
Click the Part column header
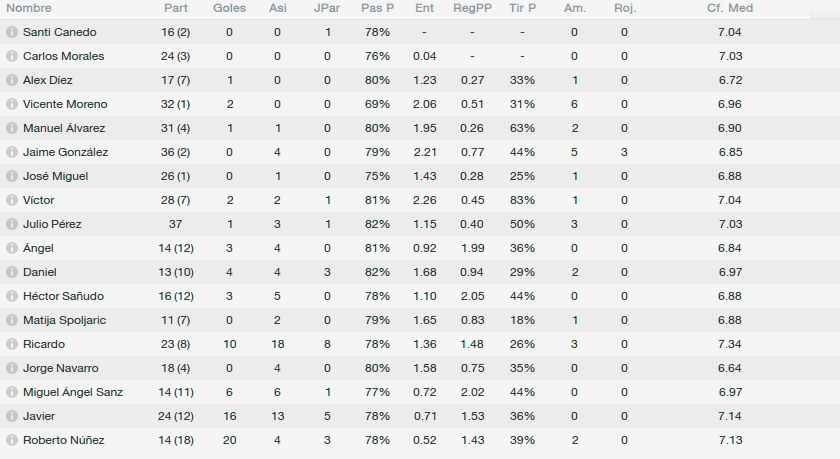point(176,8)
